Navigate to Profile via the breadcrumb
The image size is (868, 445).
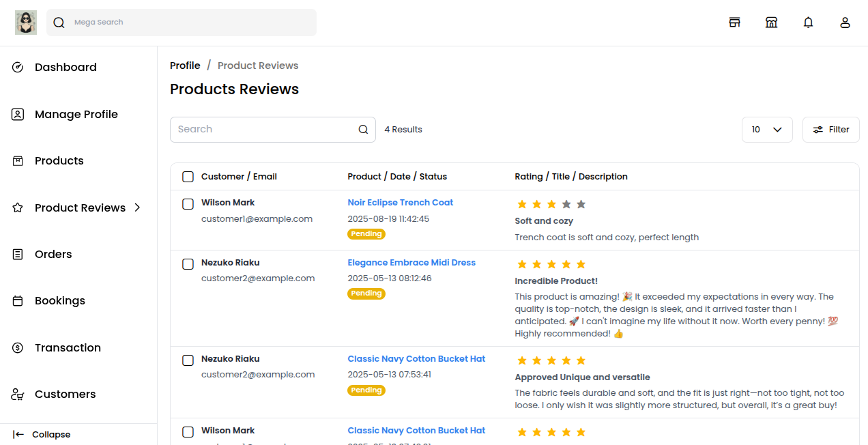(x=185, y=65)
